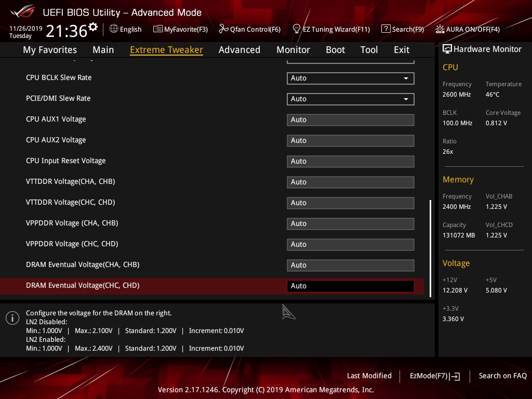Viewport: 532px width, 399px height.
Task: Click AURA ON/OFF(F4) label
Action: [473, 29]
